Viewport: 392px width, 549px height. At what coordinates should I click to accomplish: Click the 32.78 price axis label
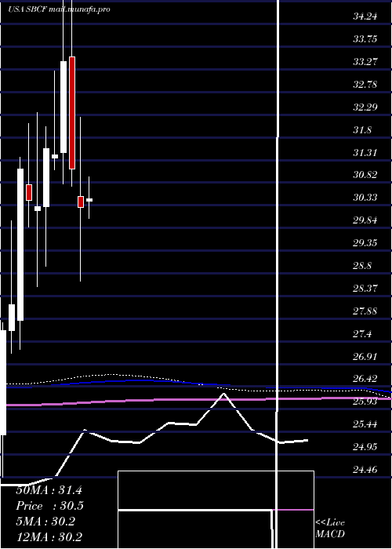tap(365, 85)
